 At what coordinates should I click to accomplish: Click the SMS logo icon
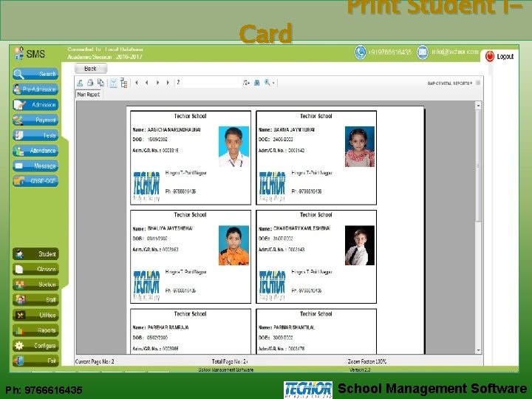click(x=19, y=53)
